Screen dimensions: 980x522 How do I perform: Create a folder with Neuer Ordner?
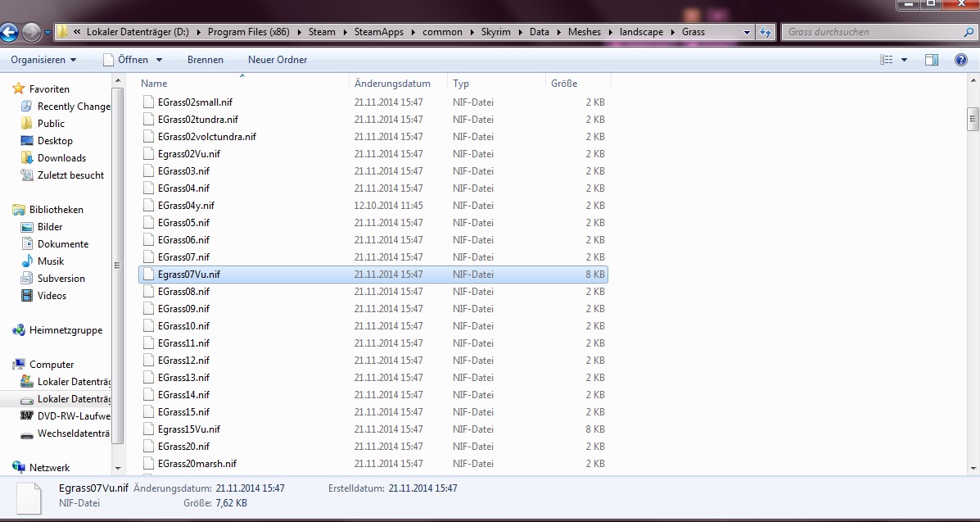coord(278,60)
